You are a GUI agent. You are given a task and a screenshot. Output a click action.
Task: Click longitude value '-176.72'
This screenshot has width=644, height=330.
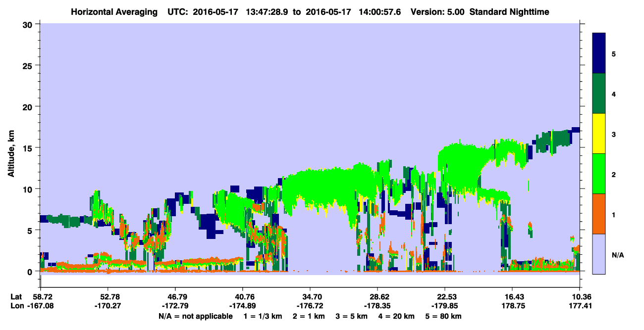310,306
